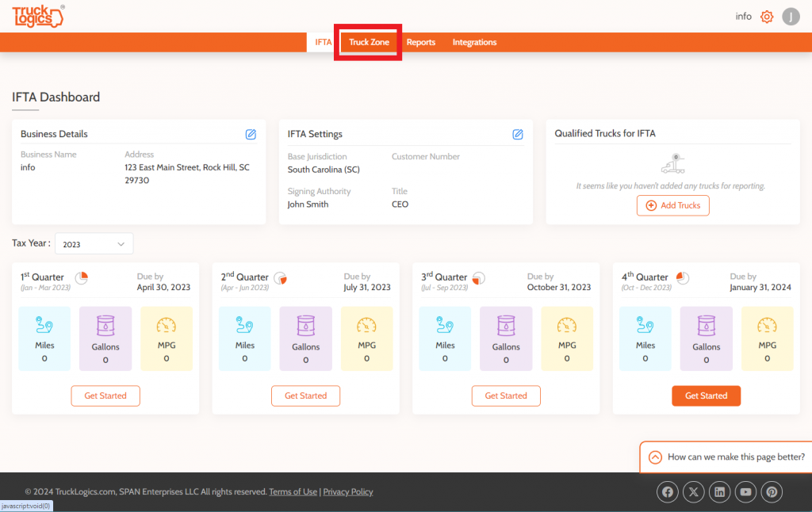The height and width of the screenshot is (512, 812).
Task: Switch to the IFTA tab
Action: [x=324, y=43]
